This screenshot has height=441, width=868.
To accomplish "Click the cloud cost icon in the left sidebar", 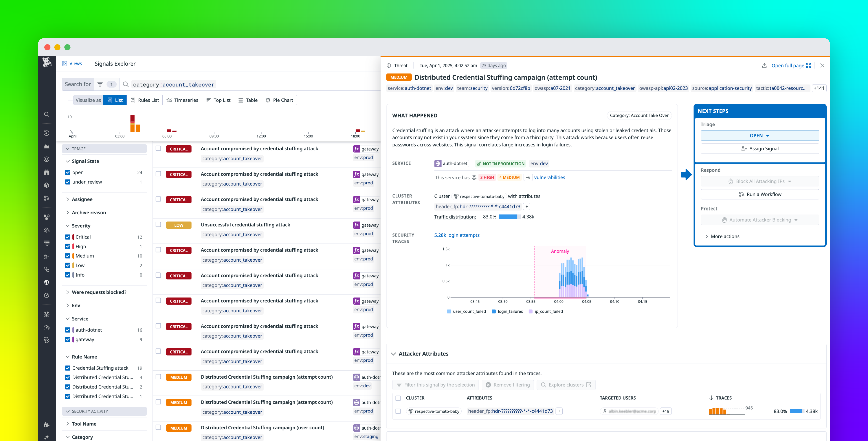I will click(47, 230).
